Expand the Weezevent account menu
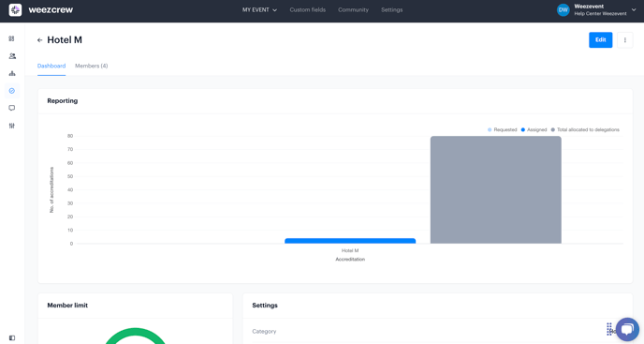 pyautogui.click(x=596, y=10)
